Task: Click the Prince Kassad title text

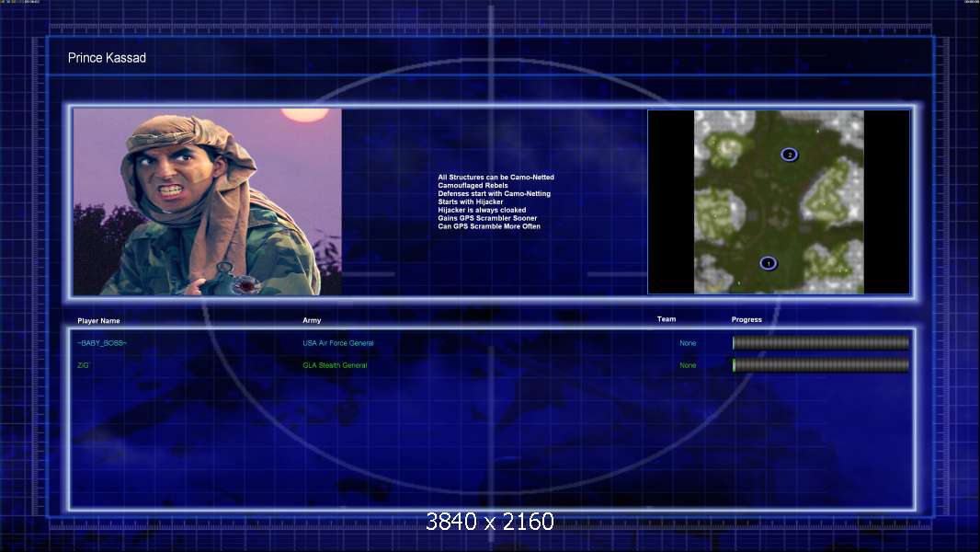Action: point(107,58)
